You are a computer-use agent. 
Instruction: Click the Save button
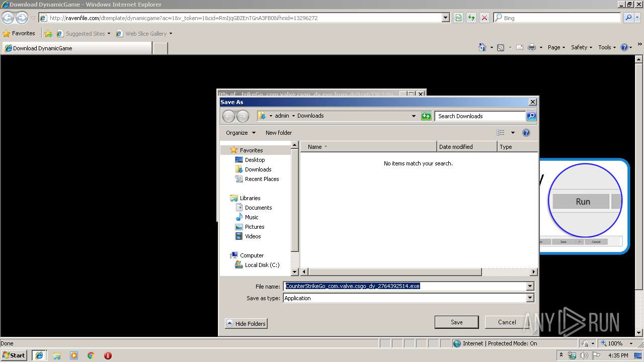coord(456,322)
